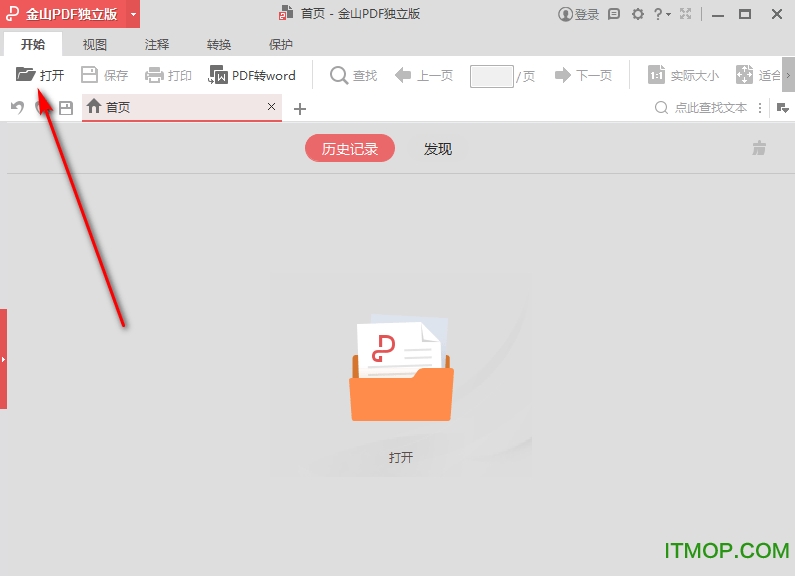
Task: Click the feedback message icon beside login
Action: click(x=613, y=14)
